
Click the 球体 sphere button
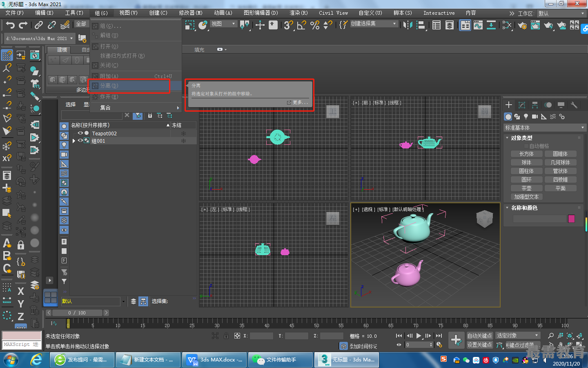526,162
